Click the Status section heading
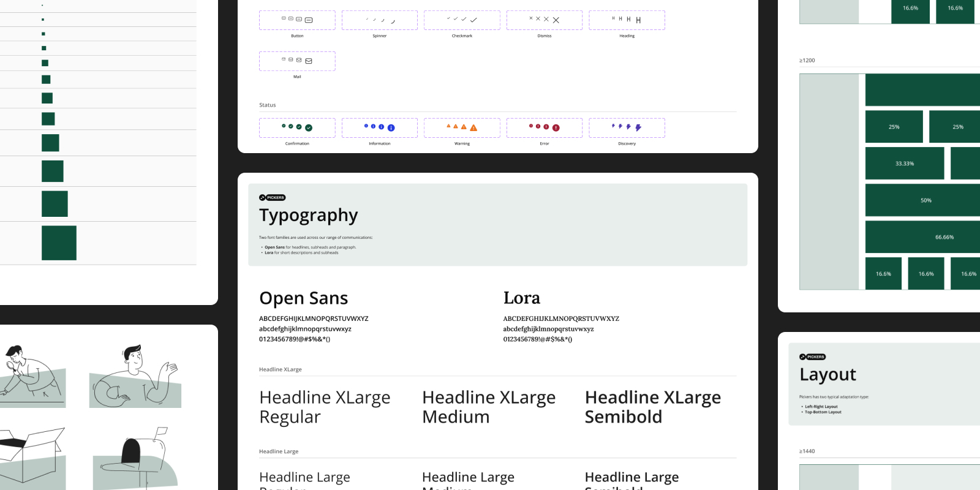 [x=268, y=105]
